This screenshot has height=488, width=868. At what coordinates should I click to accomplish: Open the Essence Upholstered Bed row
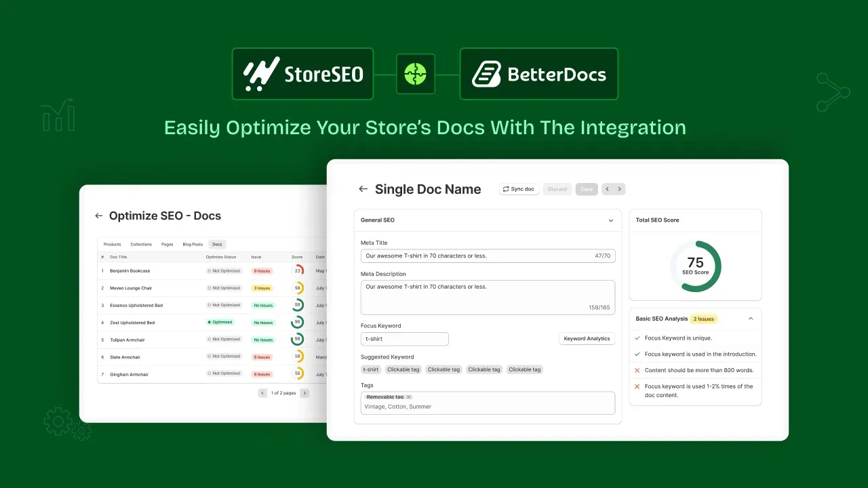(212, 305)
